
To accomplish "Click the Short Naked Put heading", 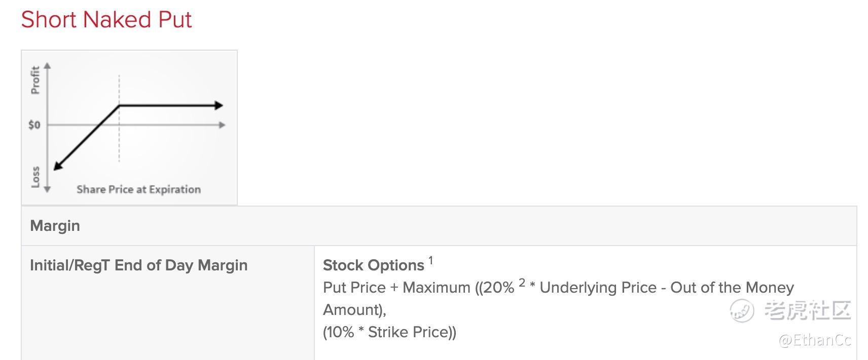I will click(106, 20).
